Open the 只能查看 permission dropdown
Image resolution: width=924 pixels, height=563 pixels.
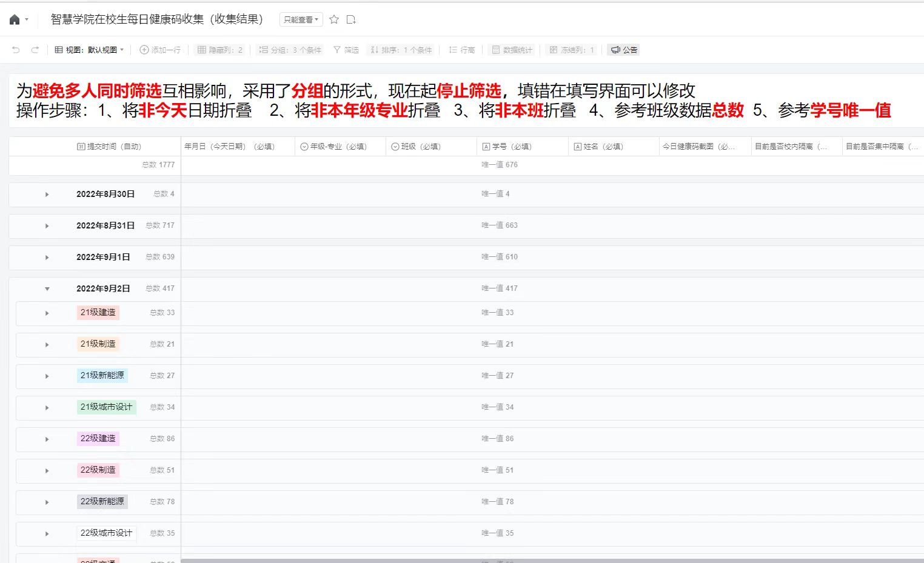pos(301,19)
